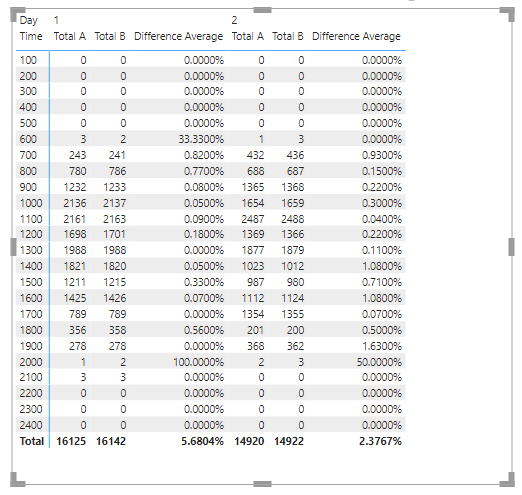Click the top-left corner resize handle

tap(18, 15)
